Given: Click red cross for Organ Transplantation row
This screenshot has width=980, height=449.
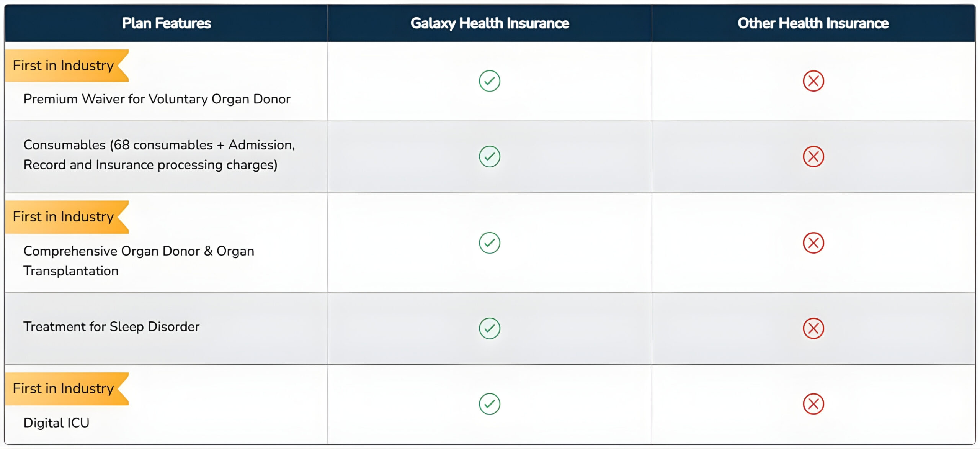Looking at the screenshot, I should click(x=813, y=243).
